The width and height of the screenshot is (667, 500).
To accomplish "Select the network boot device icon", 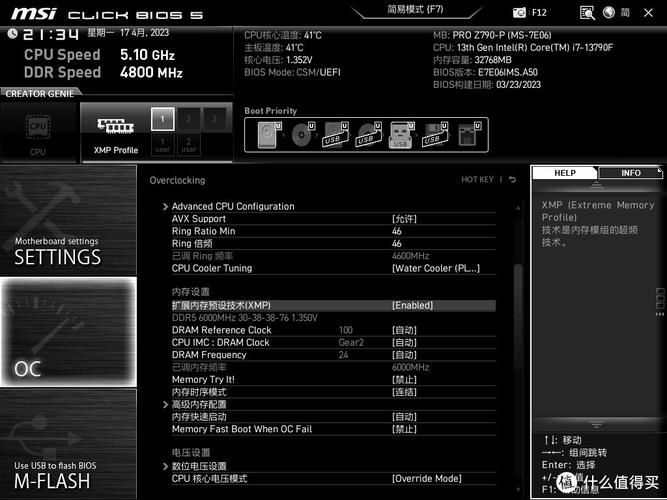I will tap(469, 135).
